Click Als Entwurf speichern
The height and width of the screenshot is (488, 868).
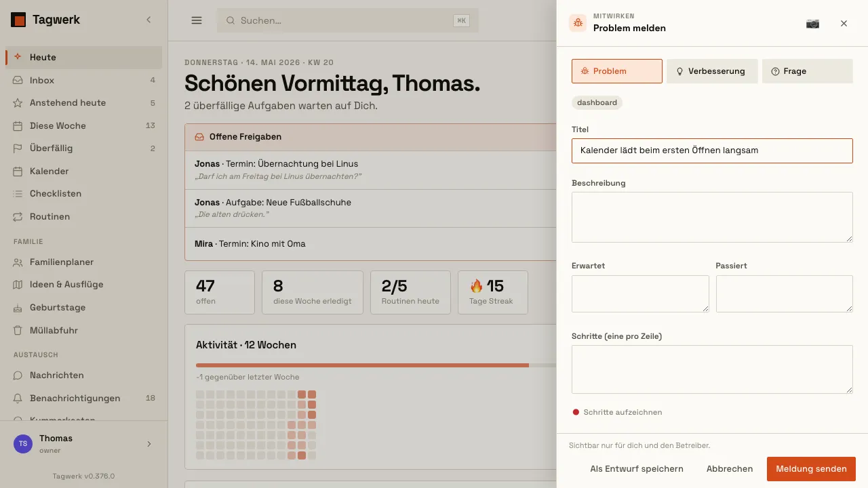637,469
